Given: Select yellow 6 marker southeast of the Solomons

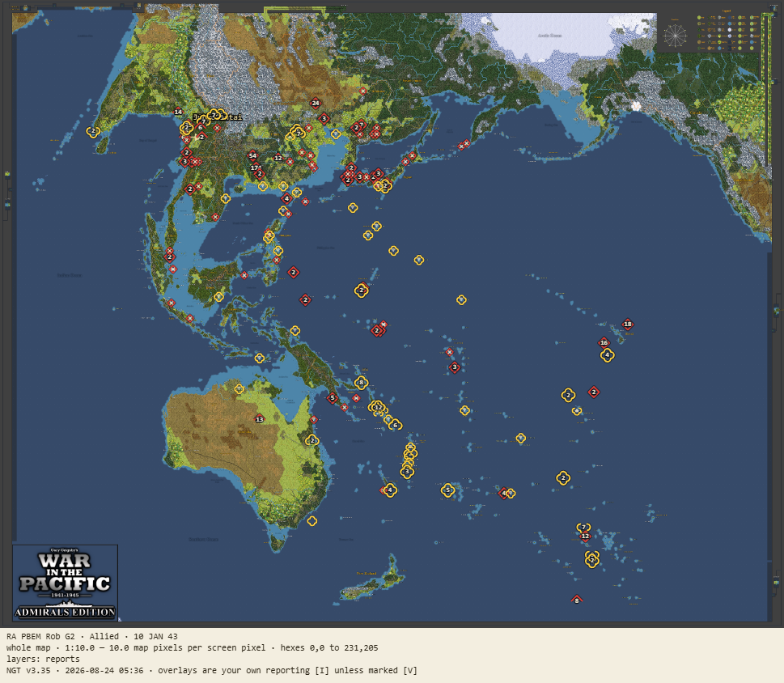Looking at the screenshot, I should (x=395, y=425).
